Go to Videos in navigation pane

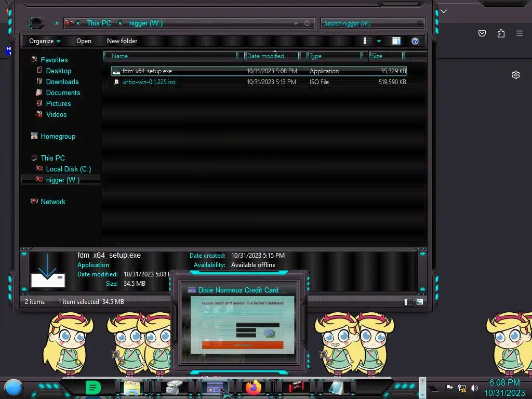[56, 114]
